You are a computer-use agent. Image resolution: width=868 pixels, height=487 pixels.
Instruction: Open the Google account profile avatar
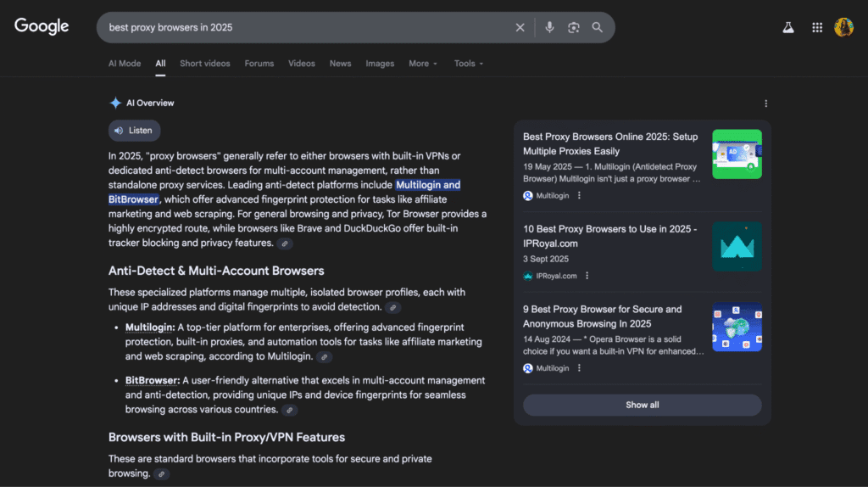pos(843,27)
